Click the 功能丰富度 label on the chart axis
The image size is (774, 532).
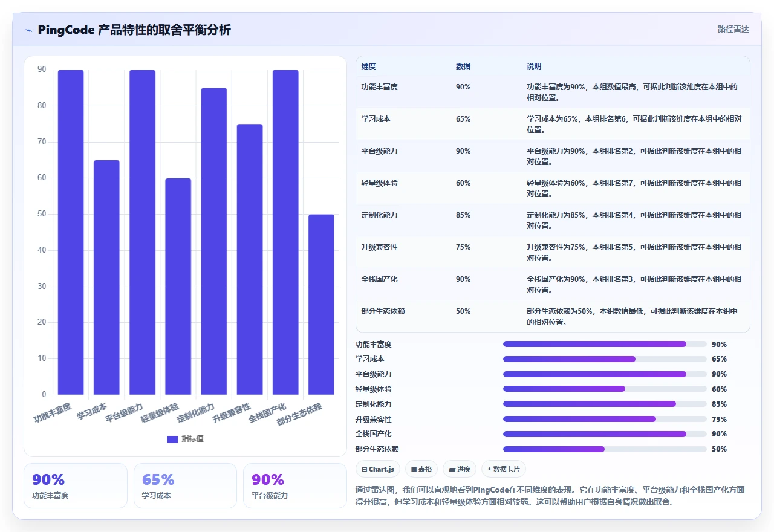click(53, 412)
